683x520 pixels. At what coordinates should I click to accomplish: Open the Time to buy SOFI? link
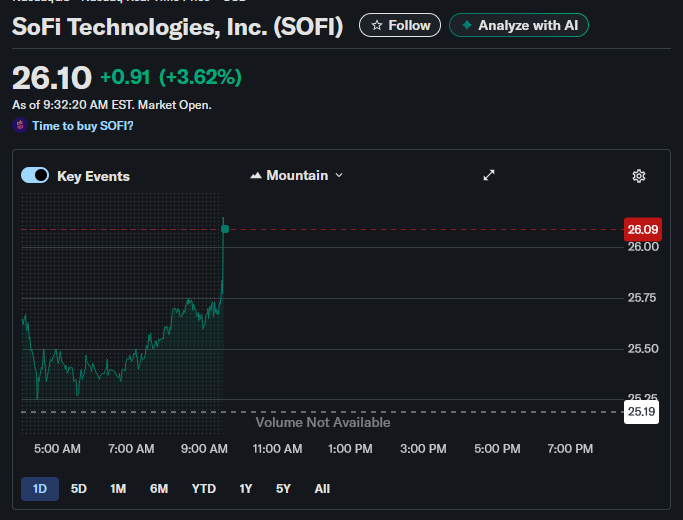click(83, 126)
